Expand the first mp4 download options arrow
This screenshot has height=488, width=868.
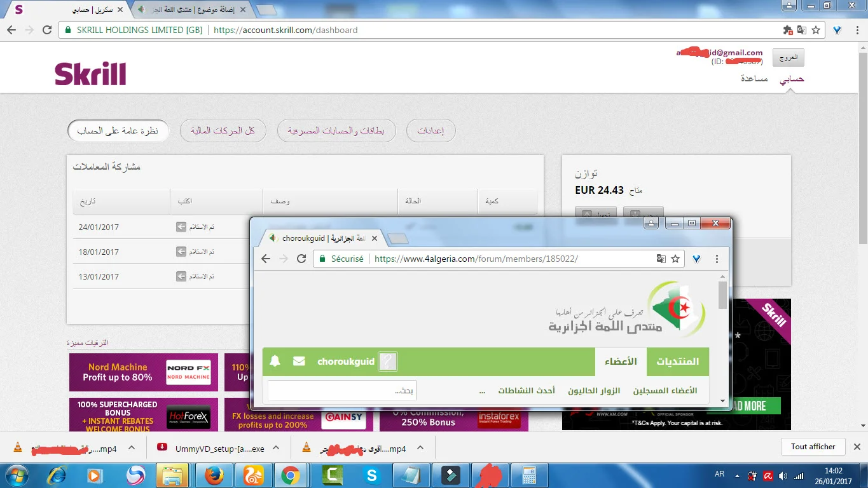[x=131, y=447]
